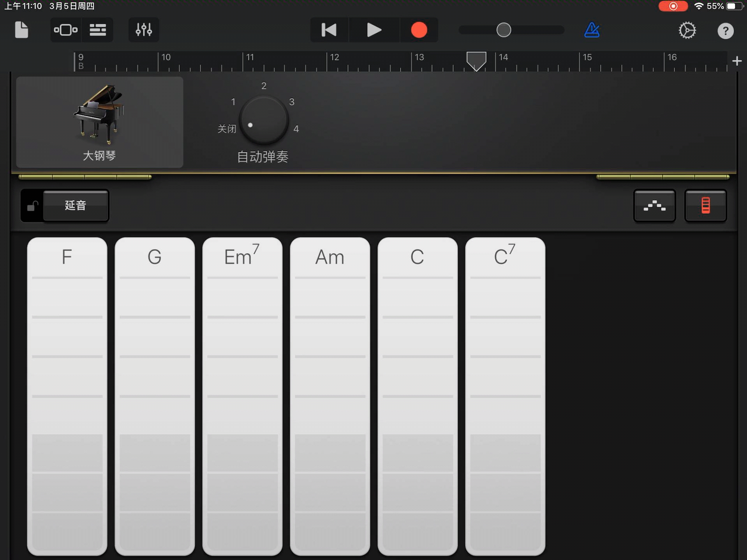The height and width of the screenshot is (560, 747).
Task: Tap the battery status icon
Action: pos(735,6)
